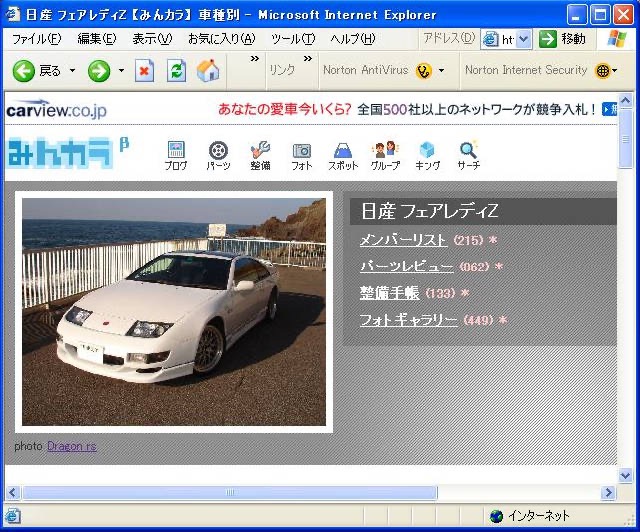
Task: Open the ファイル(F) menu
Action: pos(36,39)
